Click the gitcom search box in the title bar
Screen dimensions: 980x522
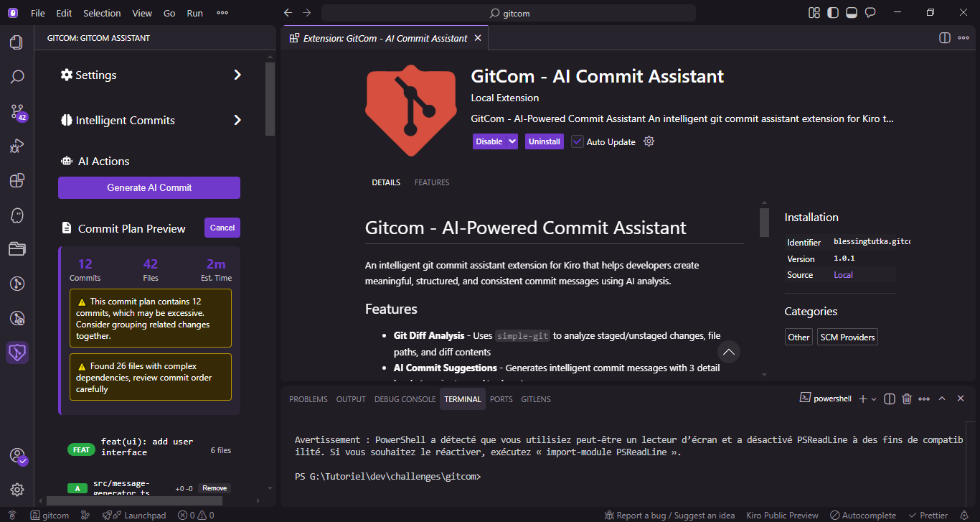[509, 13]
